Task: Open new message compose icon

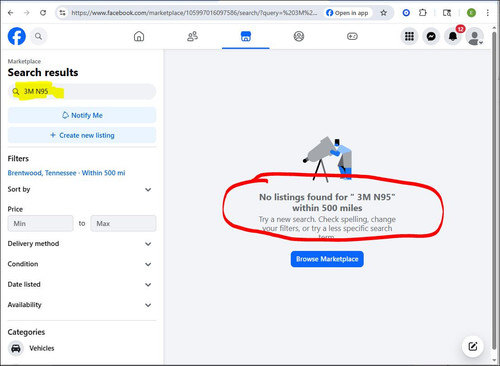Action: coord(473,346)
